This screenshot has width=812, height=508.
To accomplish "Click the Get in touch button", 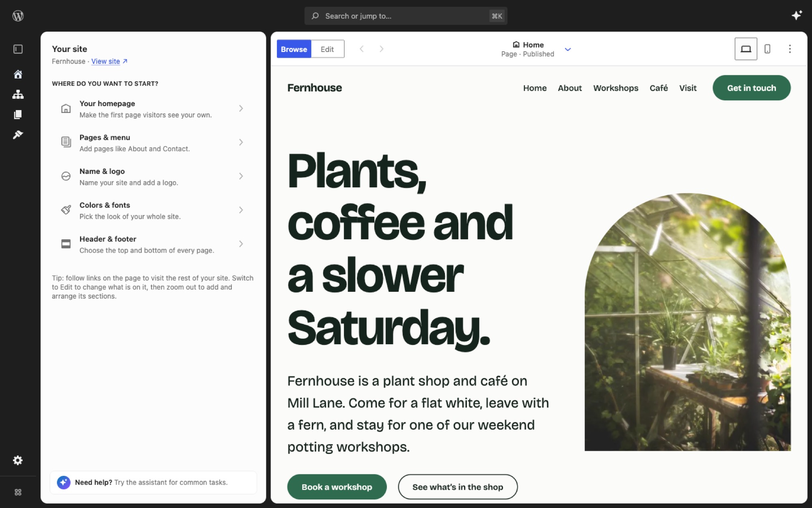I will 752,88.
